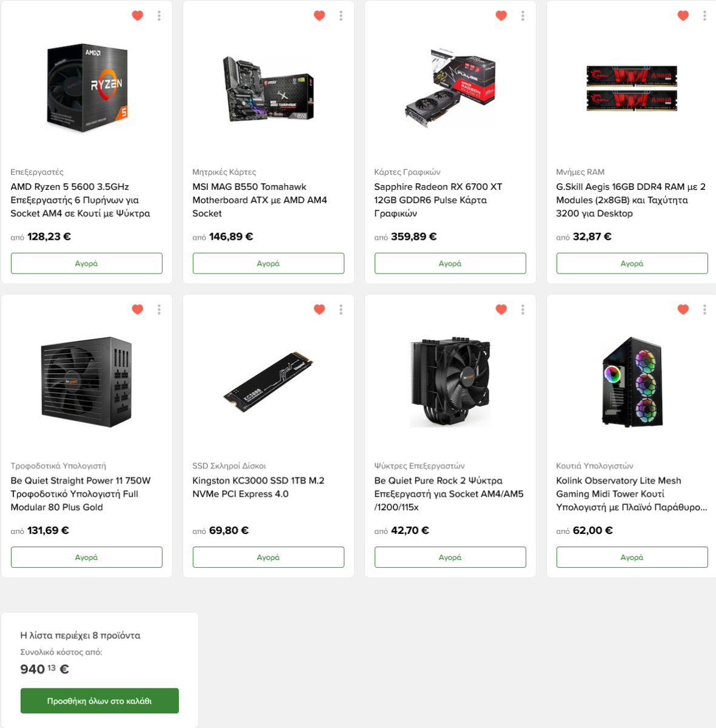Click Αγορά button for AMD Ryzen 5 5600
The image size is (716, 728).
[x=87, y=263]
